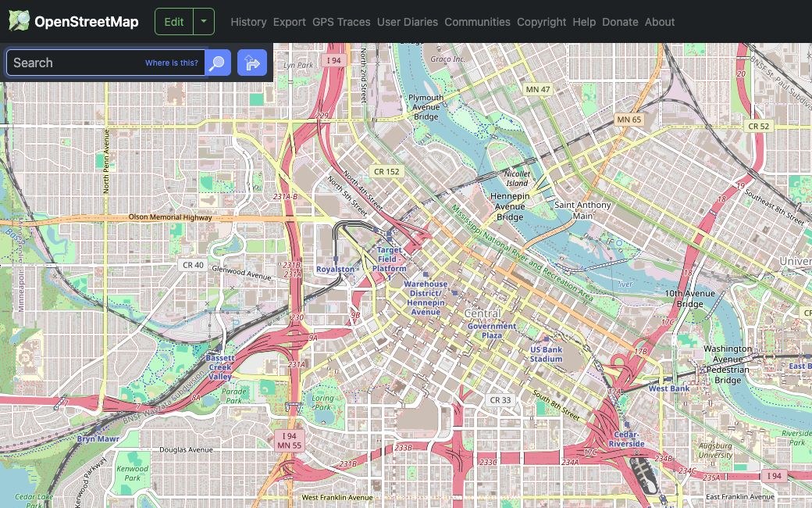Open the Copyright page

pos(542,22)
